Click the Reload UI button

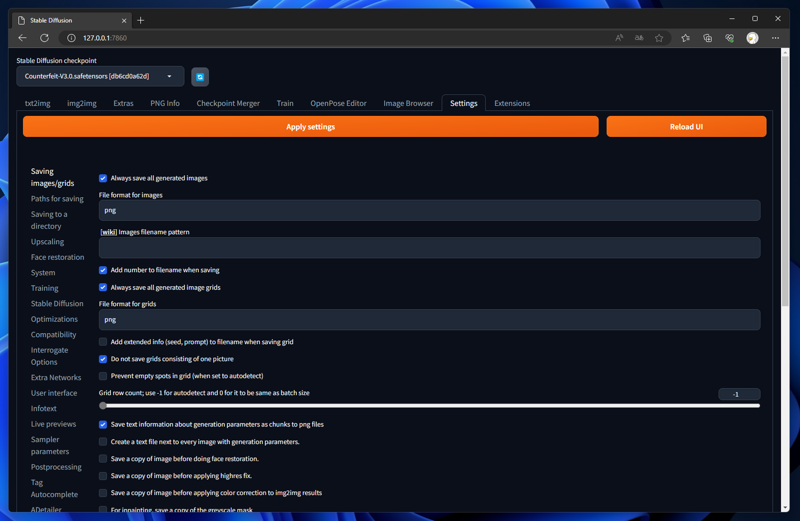click(x=686, y=127)
